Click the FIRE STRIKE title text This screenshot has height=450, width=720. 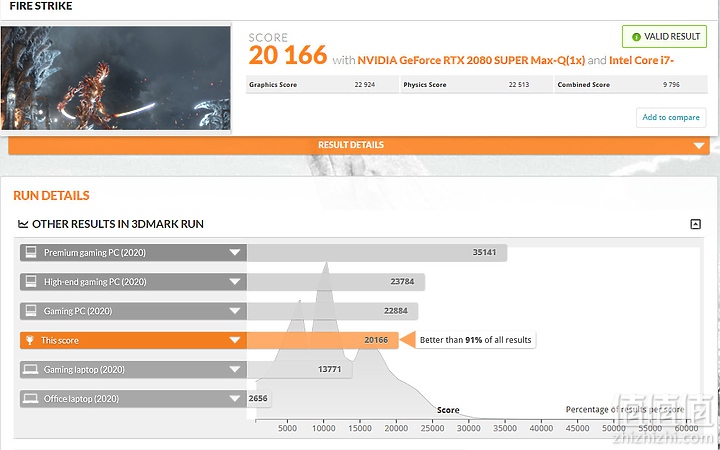pos(41,6)
